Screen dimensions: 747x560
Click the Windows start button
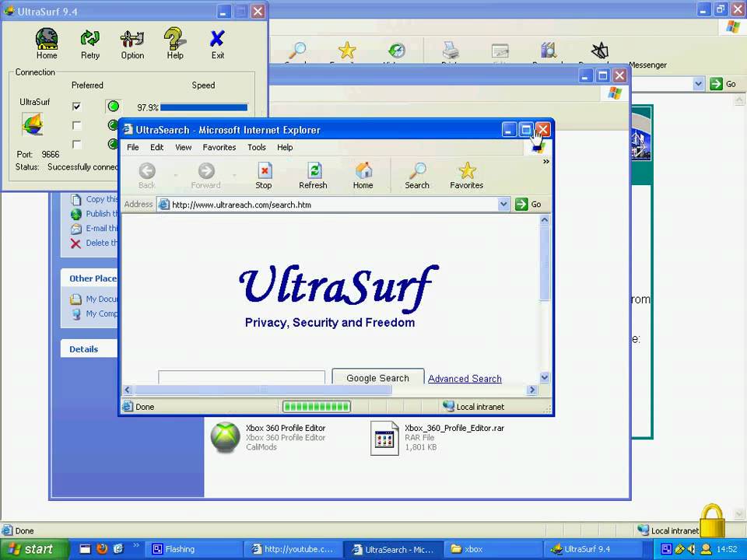[34, 549]
